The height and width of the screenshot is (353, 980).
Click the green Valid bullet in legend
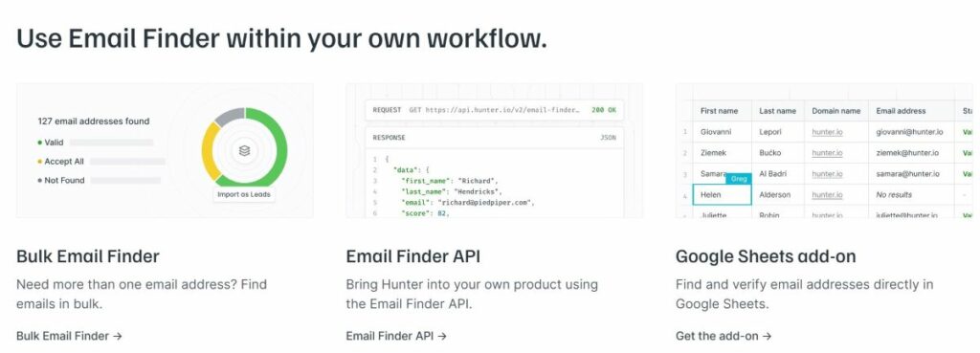[x=40, y=143]
